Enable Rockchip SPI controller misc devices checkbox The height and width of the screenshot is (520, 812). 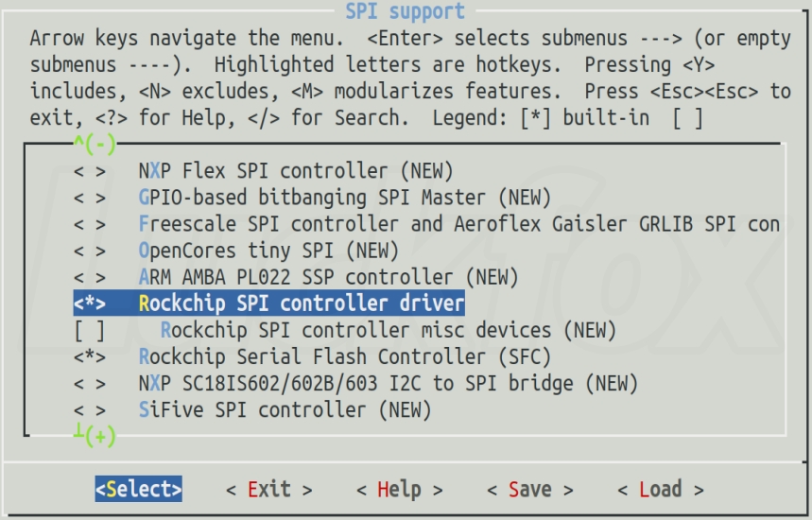[x=90, y=331]
